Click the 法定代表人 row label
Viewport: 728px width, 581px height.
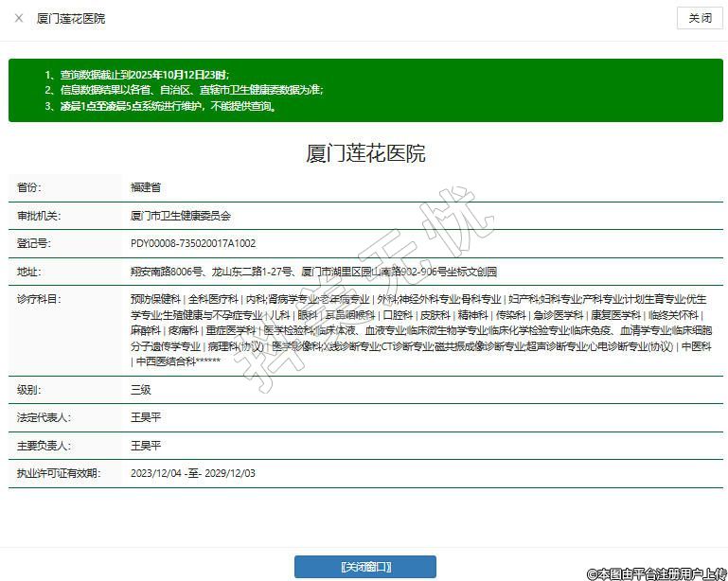click(44, 417)
